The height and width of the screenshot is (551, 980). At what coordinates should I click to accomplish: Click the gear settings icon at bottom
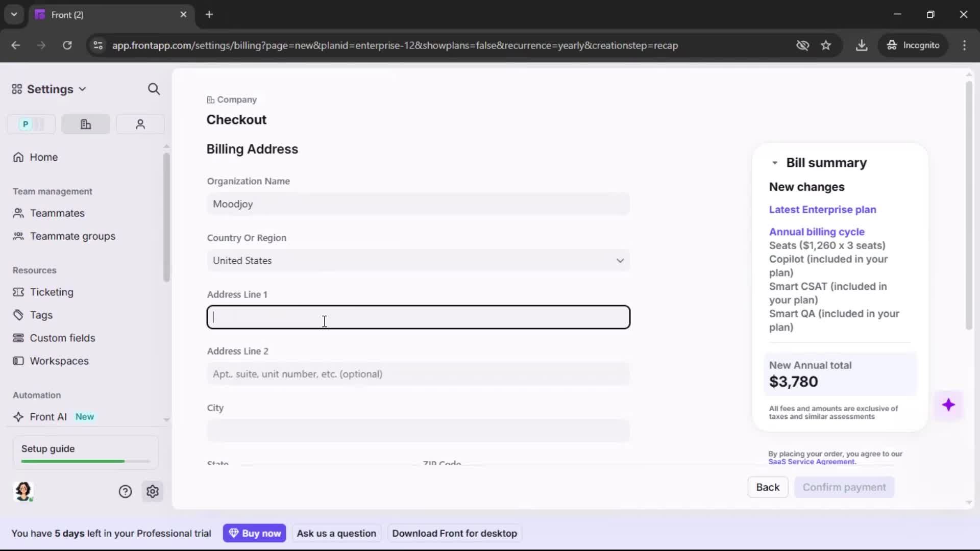pyautogui.click(x=153, y=491)
